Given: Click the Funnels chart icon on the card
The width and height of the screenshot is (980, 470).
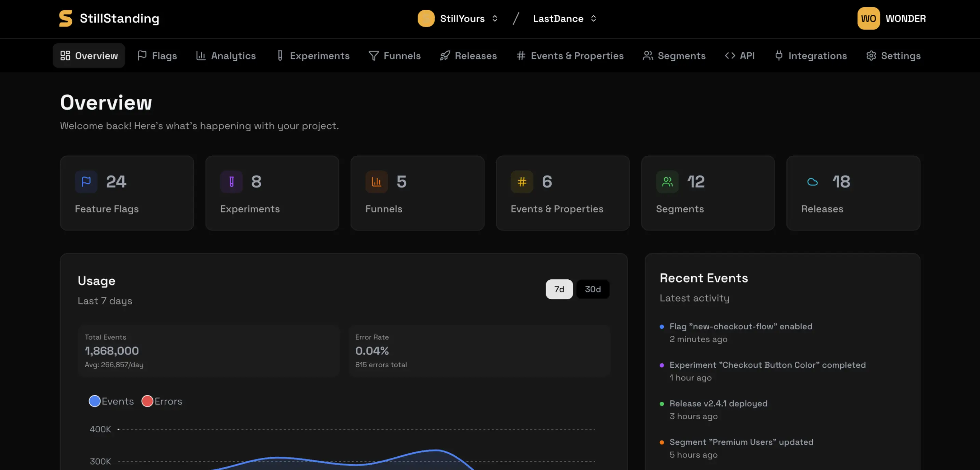Looking at the screenshot, I should tap(377, 182).
